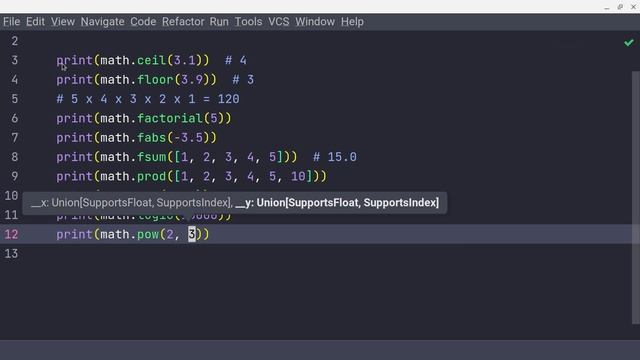Open the Tools menu
The image size is (640, 360).
click(x=248, y=22)
